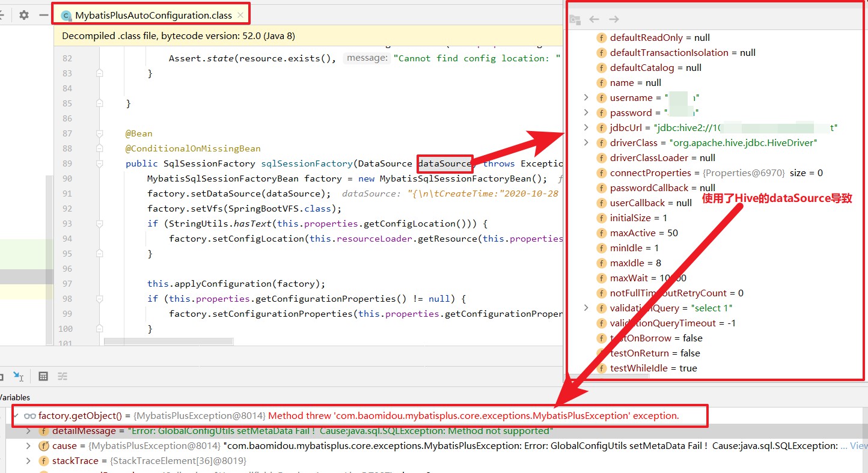Toggle code fold marker at line 83

(99, 73)
